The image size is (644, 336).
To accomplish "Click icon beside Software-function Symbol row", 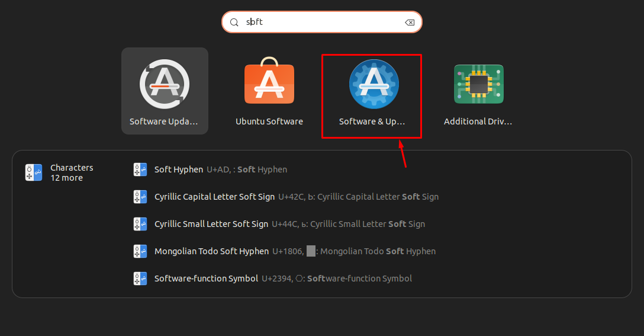I will pos(140,279).
